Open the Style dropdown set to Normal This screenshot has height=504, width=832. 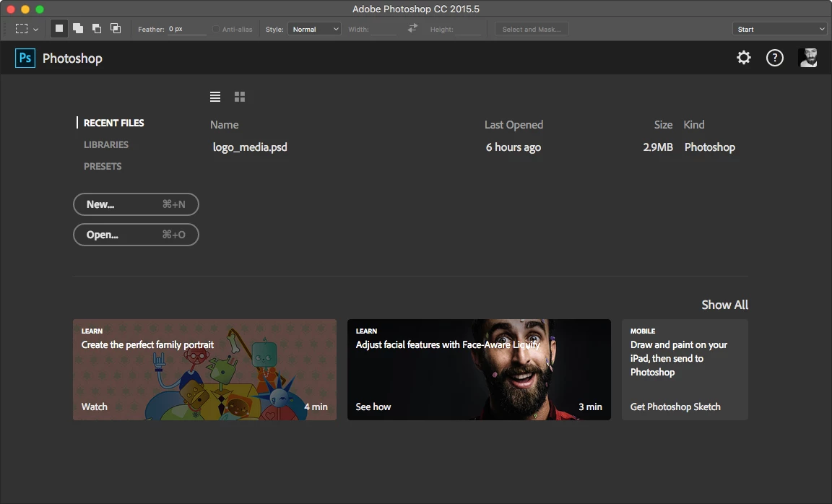[x=314, y=29]
